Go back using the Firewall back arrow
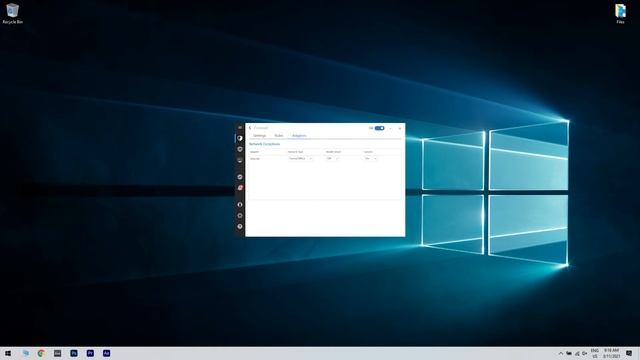This screenshot has width=640, height=360. tap(250, 128)
